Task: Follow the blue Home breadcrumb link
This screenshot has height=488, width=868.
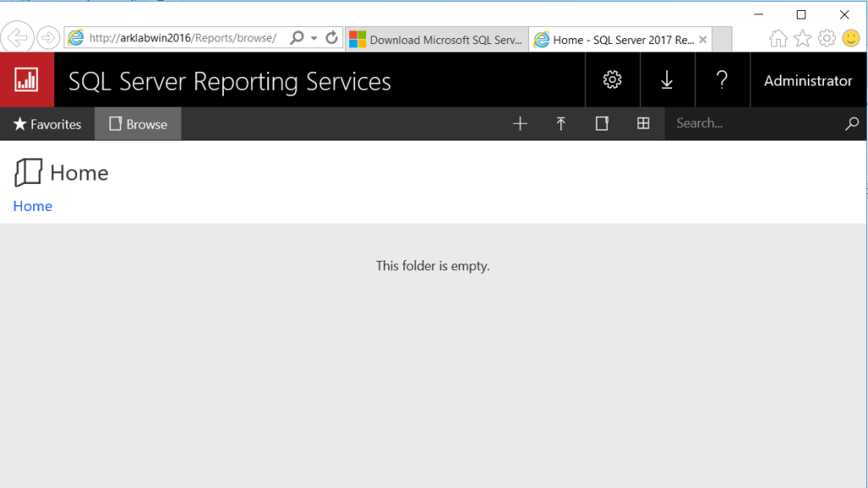Action: [x=33, y=206]
